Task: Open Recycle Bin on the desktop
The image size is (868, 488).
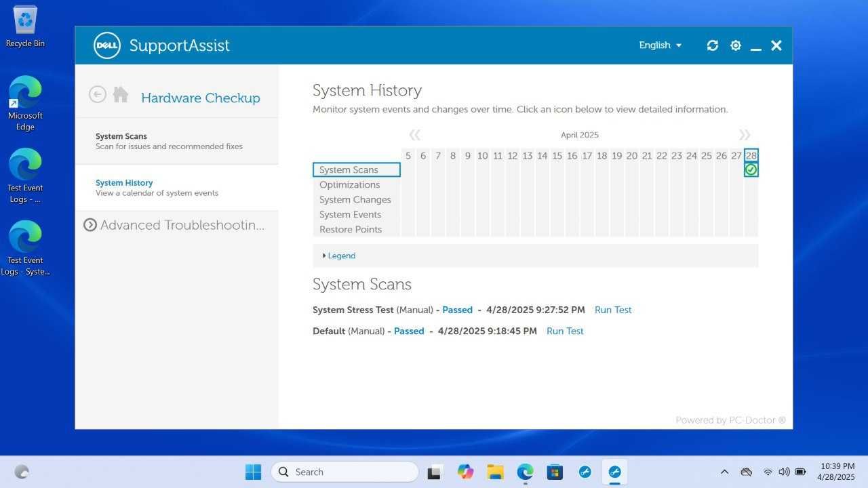Action: (25, 27)
